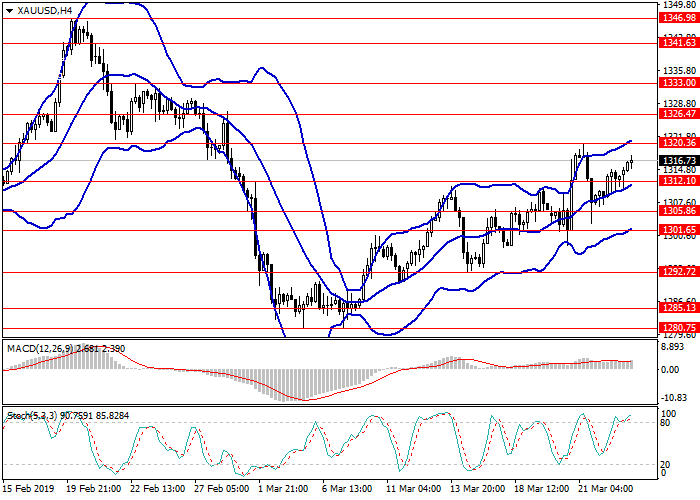Select the 1341.63 price level label
This screenshot has height=500, width=700.
tap(678, 43)
